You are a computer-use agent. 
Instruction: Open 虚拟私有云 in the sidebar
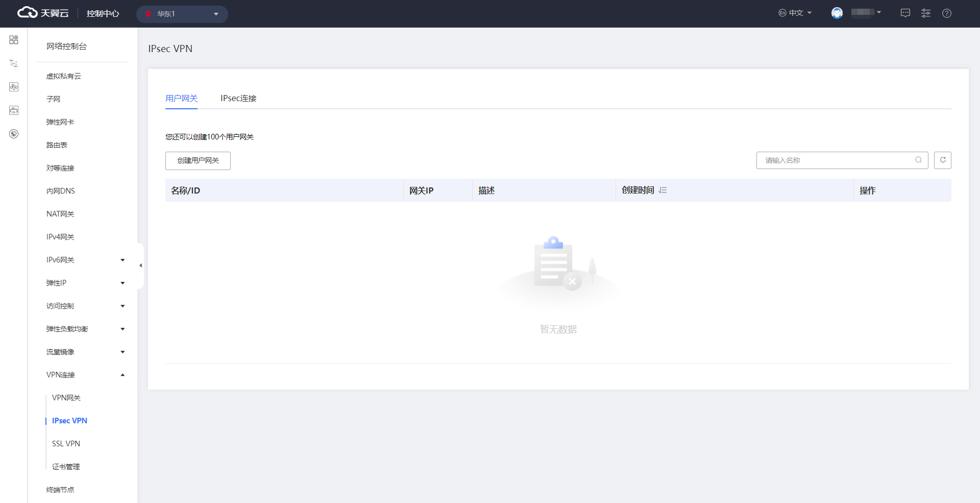coord(64,76)
